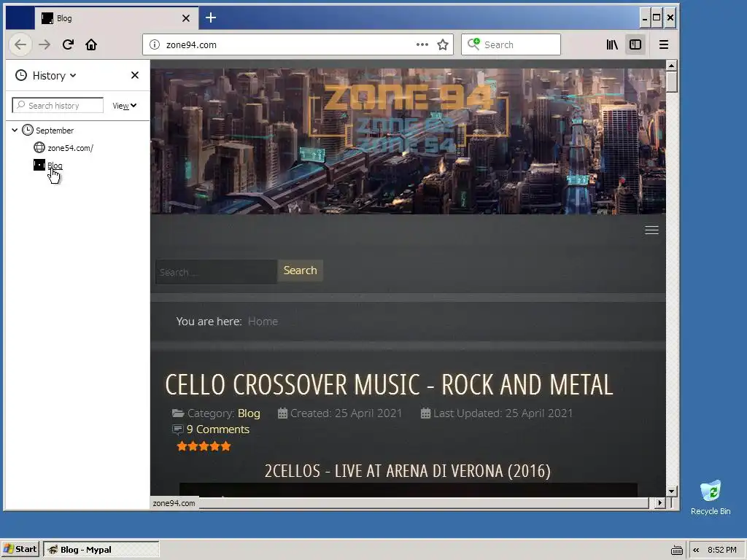
Task: Click the five-star rating
Action: pos(204,446)
